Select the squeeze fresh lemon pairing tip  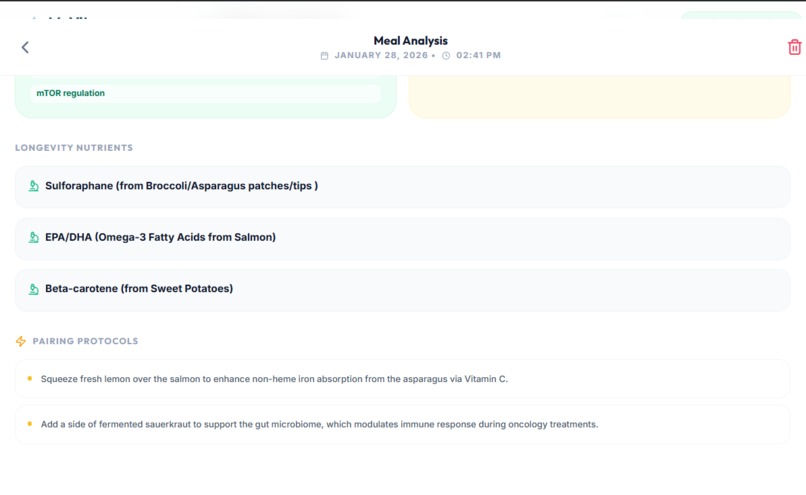[x=402, y=379]
